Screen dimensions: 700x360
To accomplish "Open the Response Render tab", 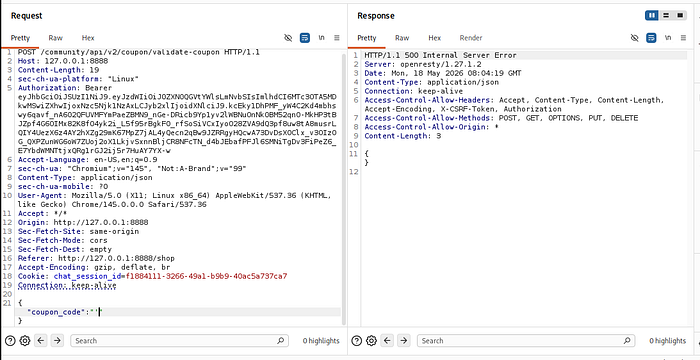I will [471, 38].
